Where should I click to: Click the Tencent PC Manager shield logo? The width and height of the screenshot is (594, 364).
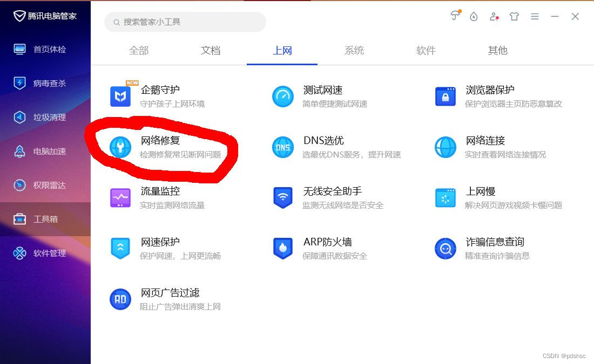pyautogui.click(x=19, y=16)
